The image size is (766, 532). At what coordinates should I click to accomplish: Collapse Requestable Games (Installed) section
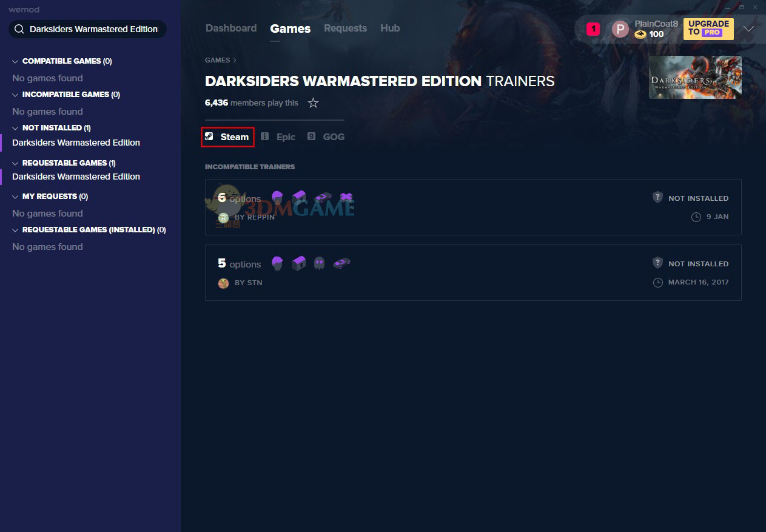pos(15,230)
